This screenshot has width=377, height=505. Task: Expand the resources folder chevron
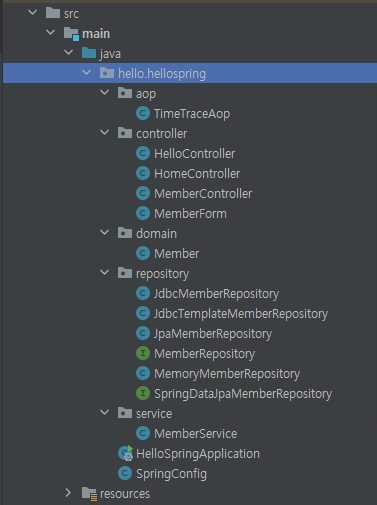point(68,493)
